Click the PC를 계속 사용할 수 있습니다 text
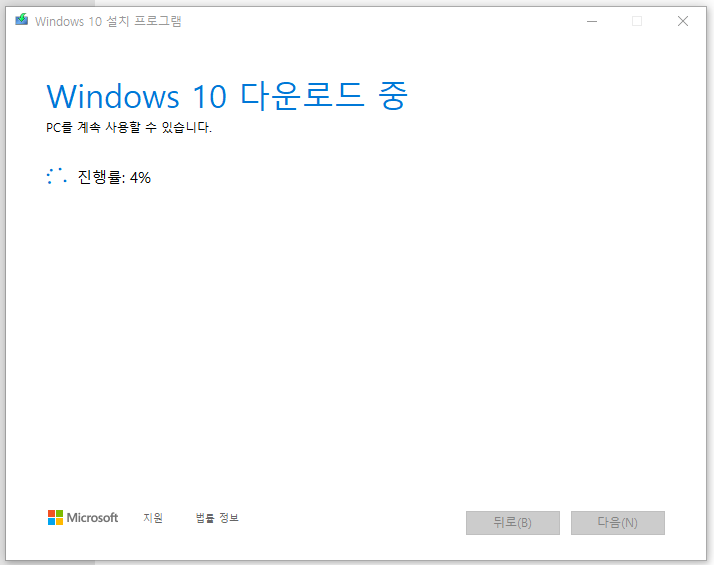This screenshot has height=565, width=714. point(129,127)
